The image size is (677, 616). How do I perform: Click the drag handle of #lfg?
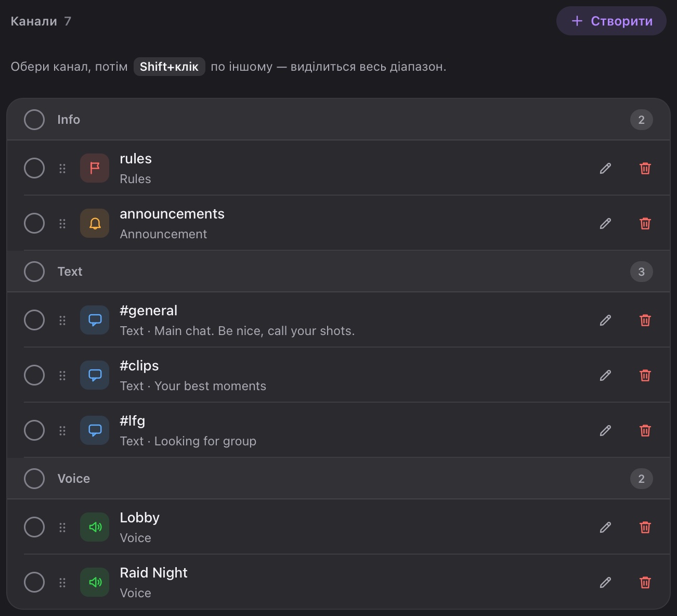(62, 430)
